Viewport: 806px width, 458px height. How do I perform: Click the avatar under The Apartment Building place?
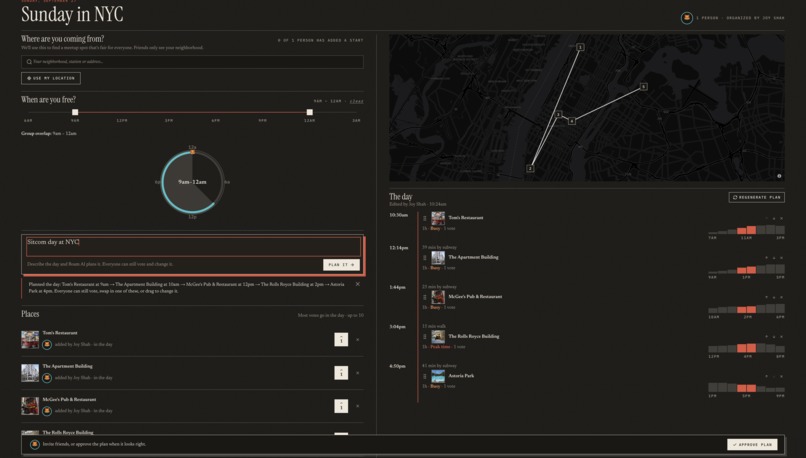click(47, 378)
